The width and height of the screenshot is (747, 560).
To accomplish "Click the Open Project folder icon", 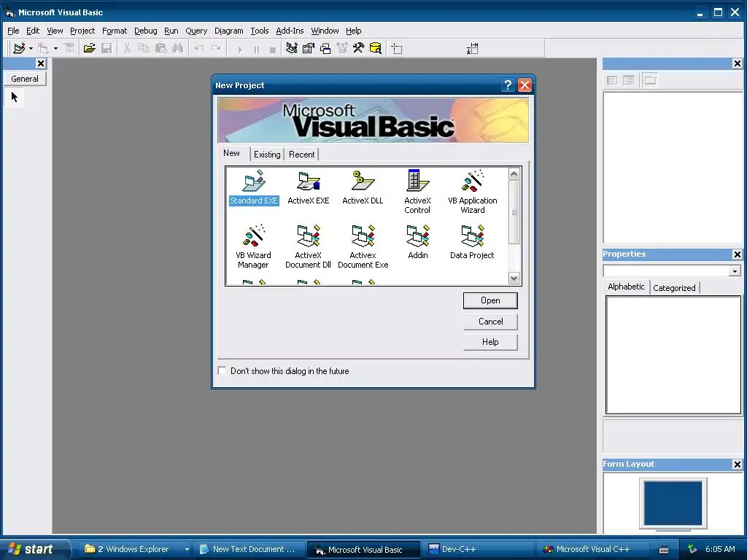I will coord(89,49).
